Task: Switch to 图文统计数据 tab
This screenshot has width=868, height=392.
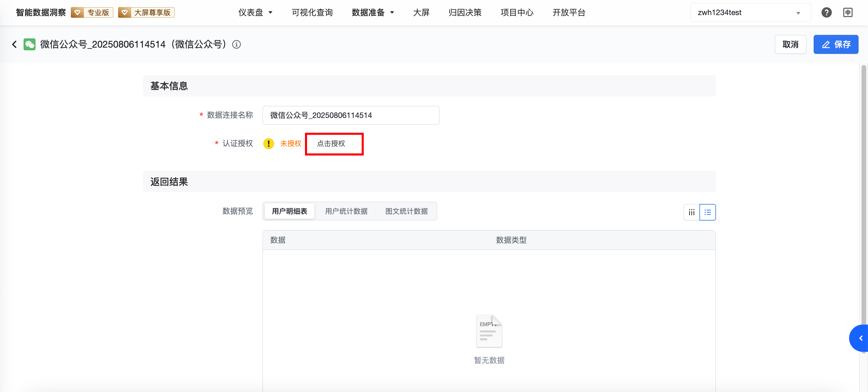Action: (x=406, y=211)
